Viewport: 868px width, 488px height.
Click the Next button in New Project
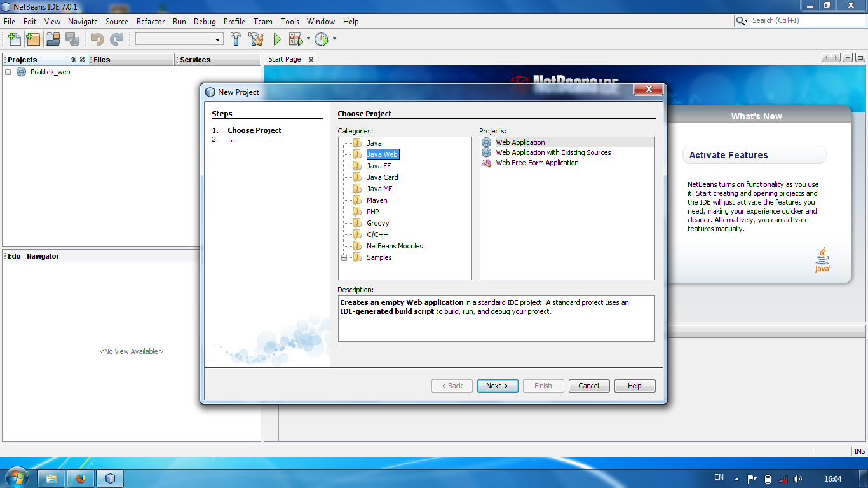[498, 386]
